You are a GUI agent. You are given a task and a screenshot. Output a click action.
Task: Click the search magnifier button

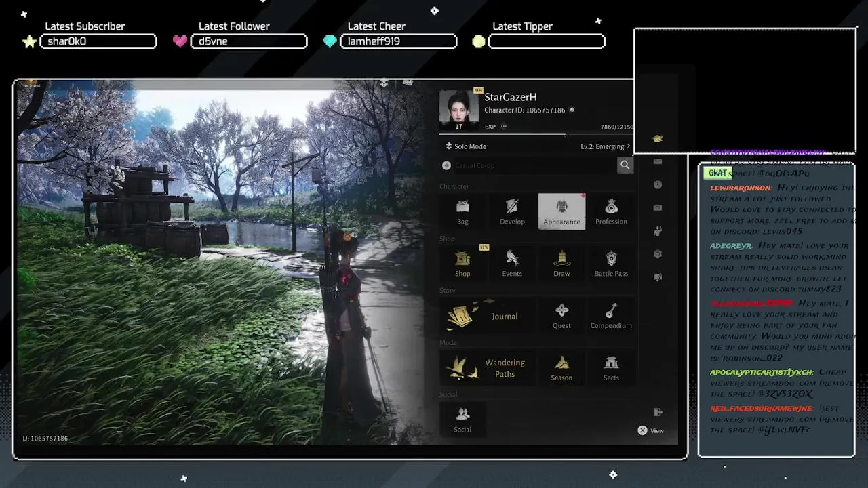[625, 165]
